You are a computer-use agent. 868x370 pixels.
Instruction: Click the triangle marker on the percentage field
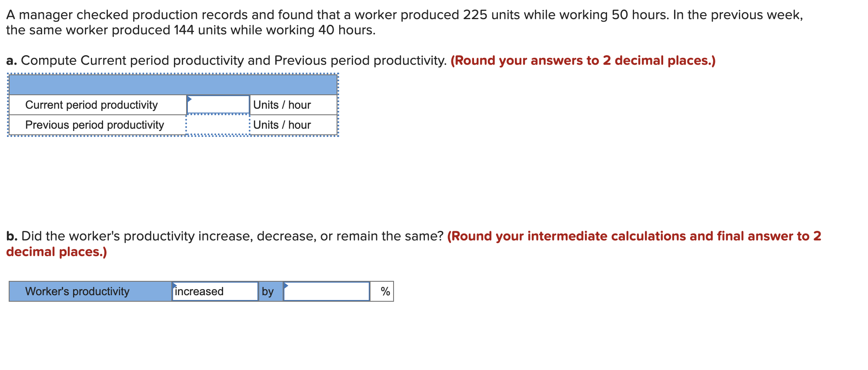287,285
